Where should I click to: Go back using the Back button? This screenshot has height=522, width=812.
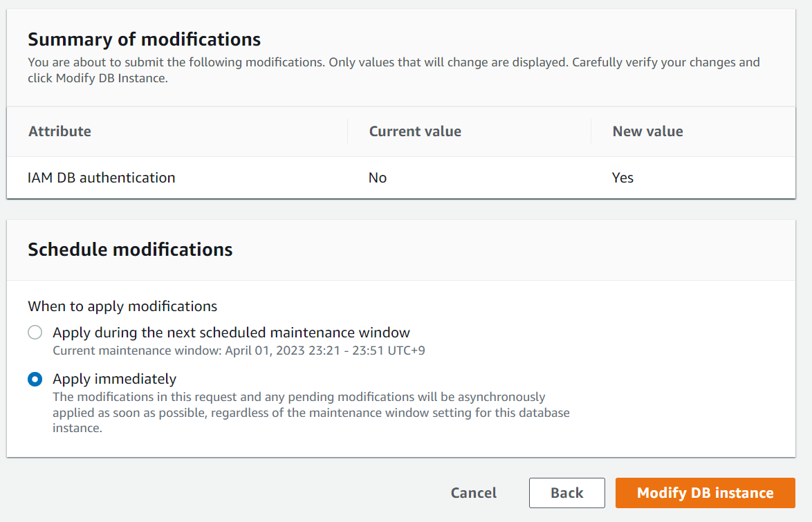(x=566, y=493)
